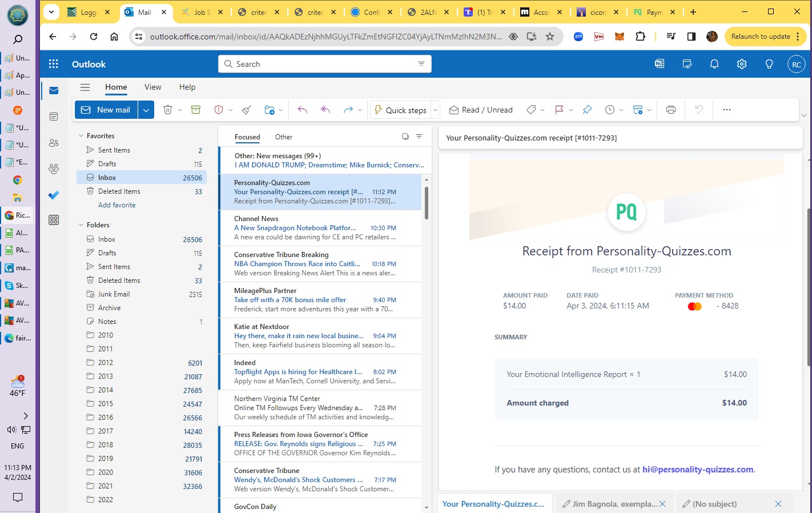
Task: Open the Archive folder
Action: pyautogui.click(x=142, y=308)
